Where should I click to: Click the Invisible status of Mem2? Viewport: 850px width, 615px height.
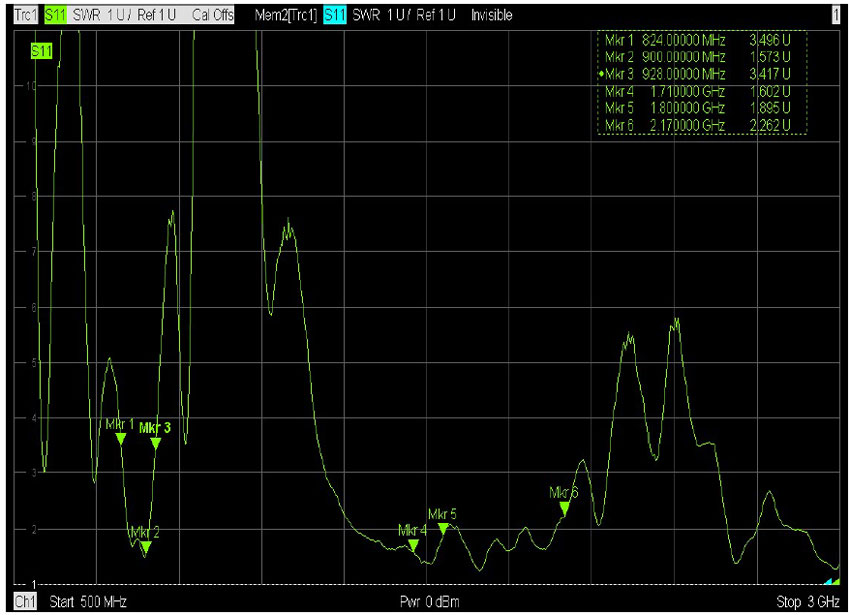(491, 15)
